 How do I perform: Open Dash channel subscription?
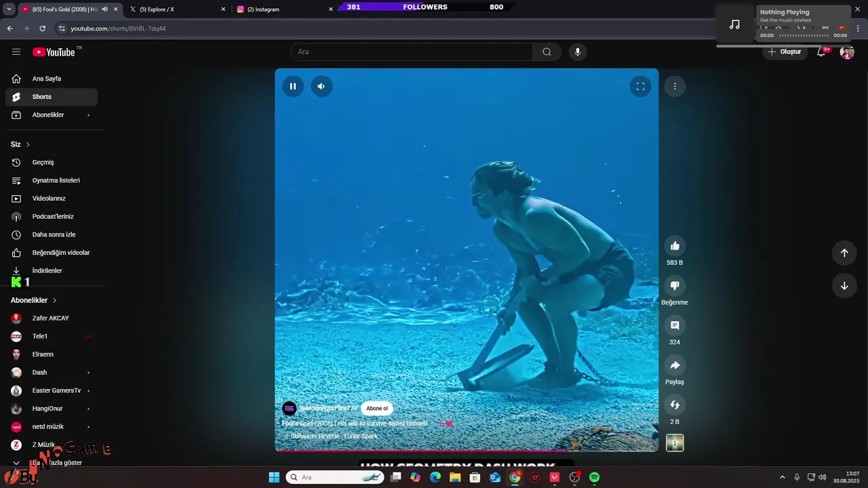pyautogui.click(x=52, y=372)
